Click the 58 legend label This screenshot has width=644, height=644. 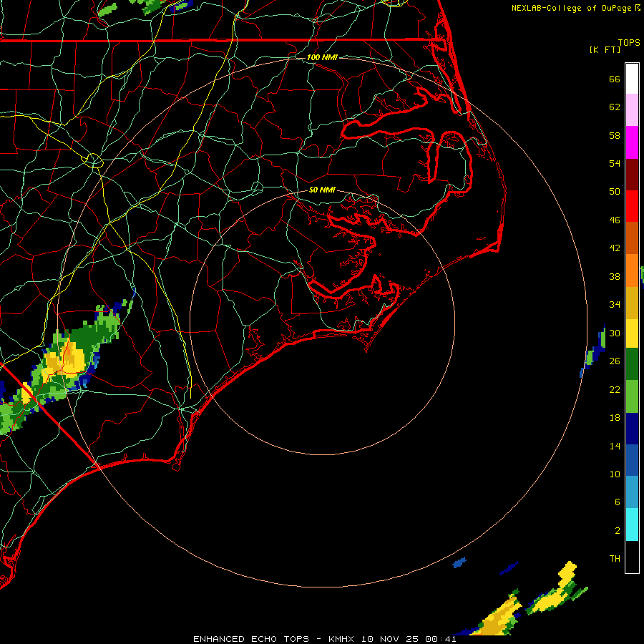point(615,135)
